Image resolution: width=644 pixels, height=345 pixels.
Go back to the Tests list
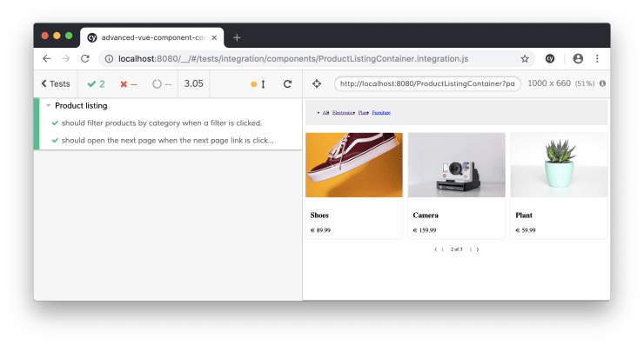tap(56, 83)
